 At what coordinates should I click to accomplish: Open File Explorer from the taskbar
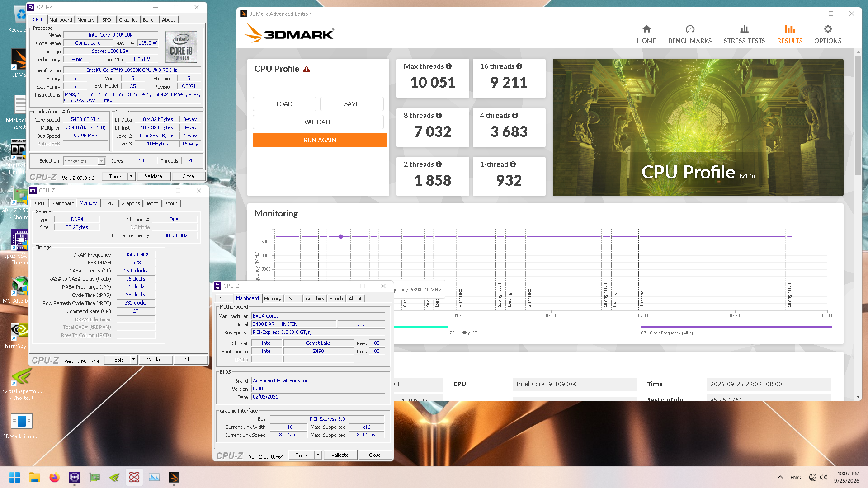pos(35,477)
